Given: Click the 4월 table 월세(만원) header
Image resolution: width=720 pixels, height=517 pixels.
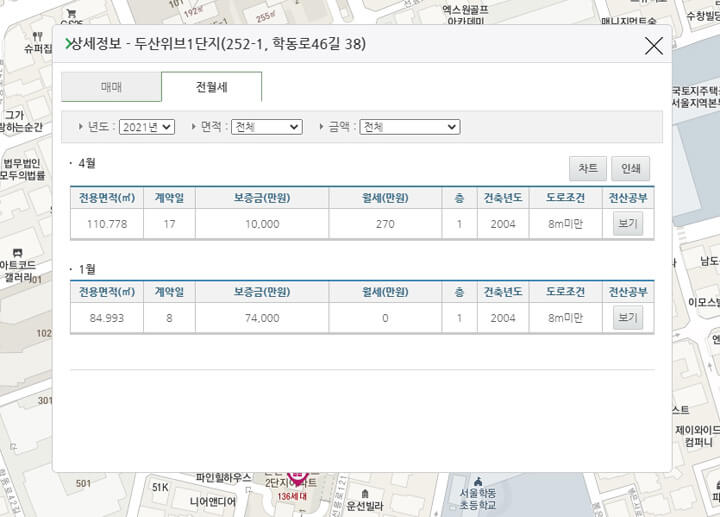Looking at the screenshot, I should pos(385,198).
